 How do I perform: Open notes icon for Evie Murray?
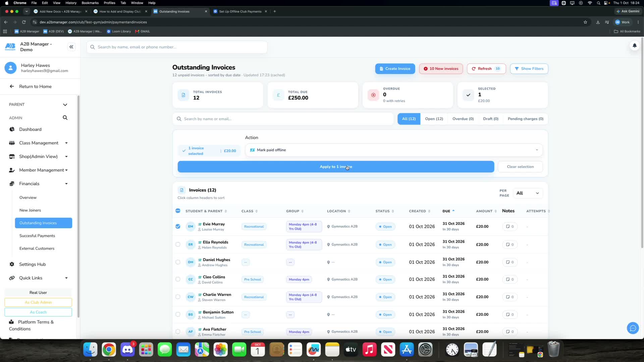(509, 227)
